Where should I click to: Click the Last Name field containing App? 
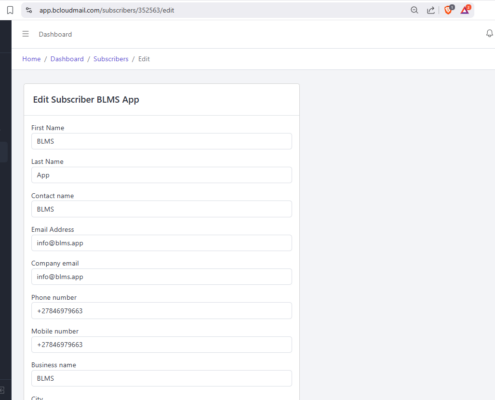[x=162, y=175]
